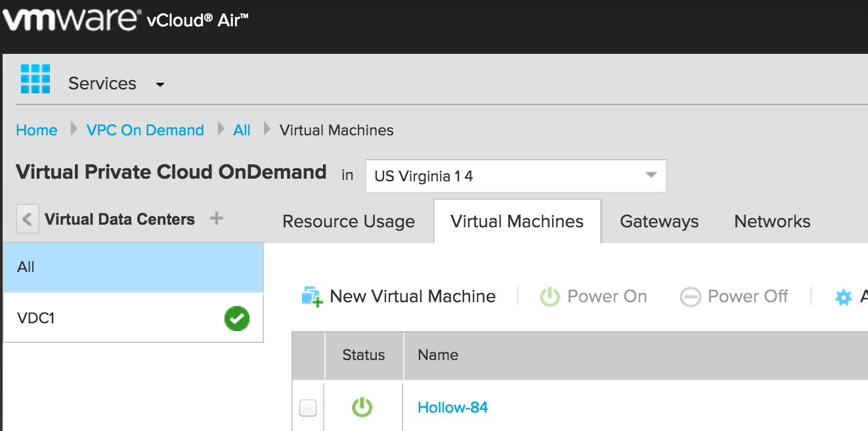Click the VDC1 green checkmark status icon

[236, 319]
